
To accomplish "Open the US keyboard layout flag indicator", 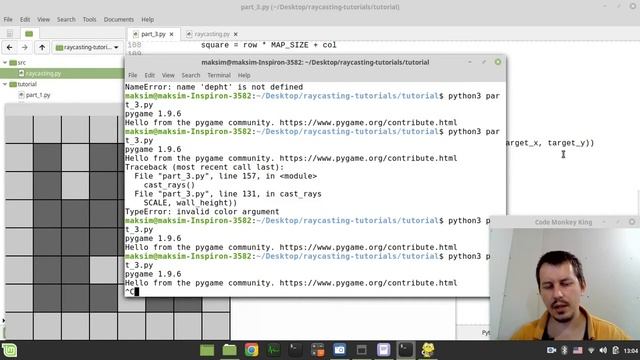I will [578, 350].
